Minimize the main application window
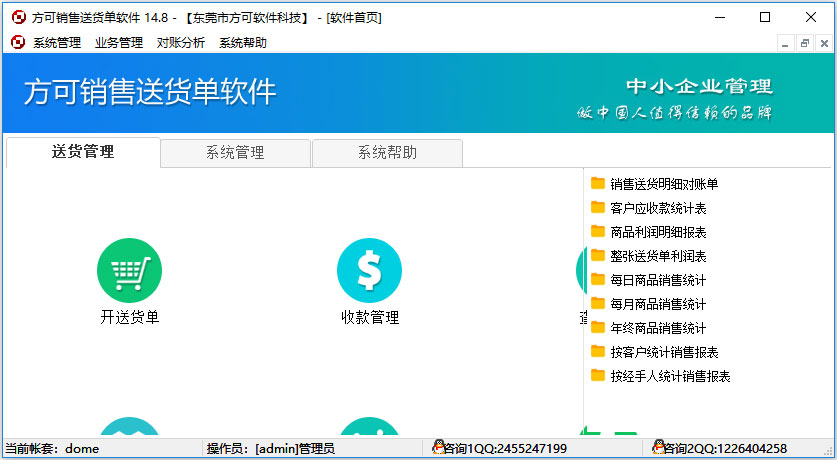 (720, 18)
